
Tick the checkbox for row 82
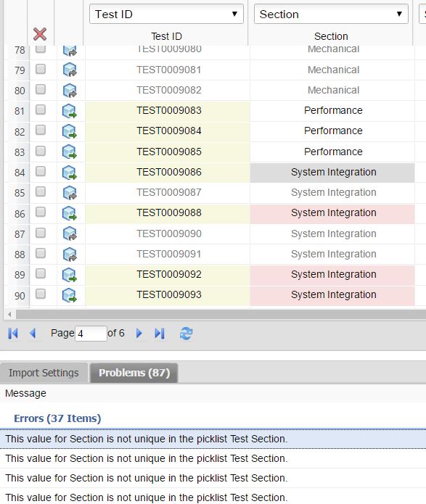(x=41, y=131)
